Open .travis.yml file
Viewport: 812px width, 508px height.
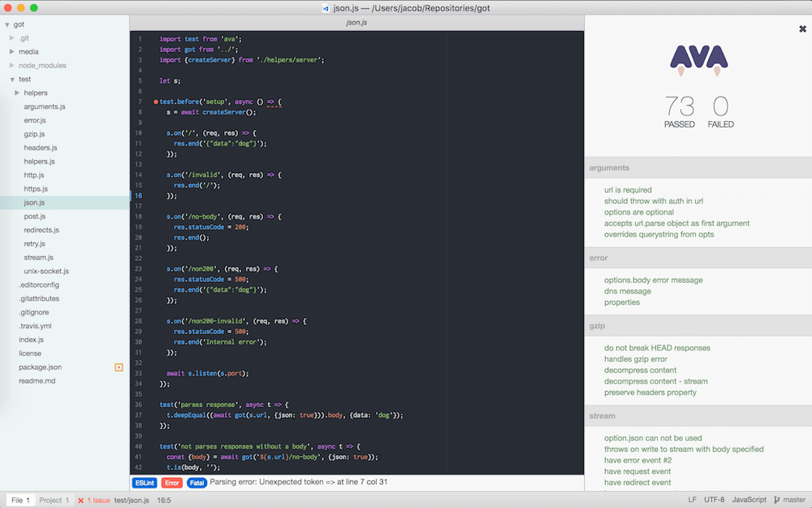click(x=35, y=326)
